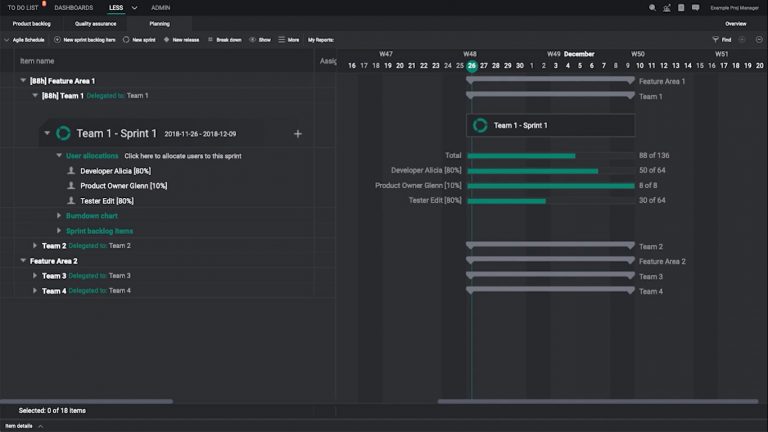
Task: Click the New release toolbar icon
Action: [166, 40]
